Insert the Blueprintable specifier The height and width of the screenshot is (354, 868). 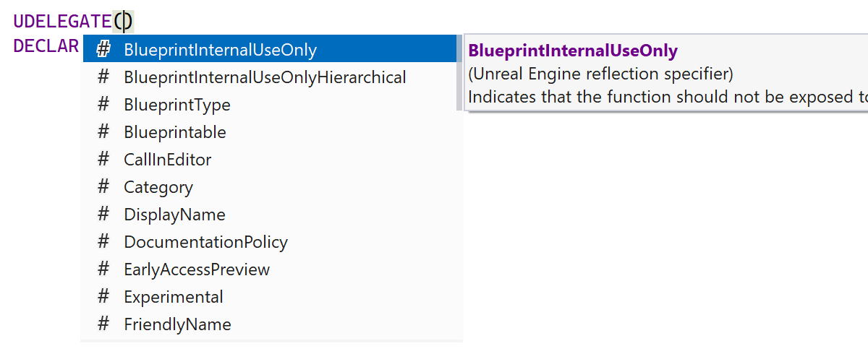pos(175,132)
